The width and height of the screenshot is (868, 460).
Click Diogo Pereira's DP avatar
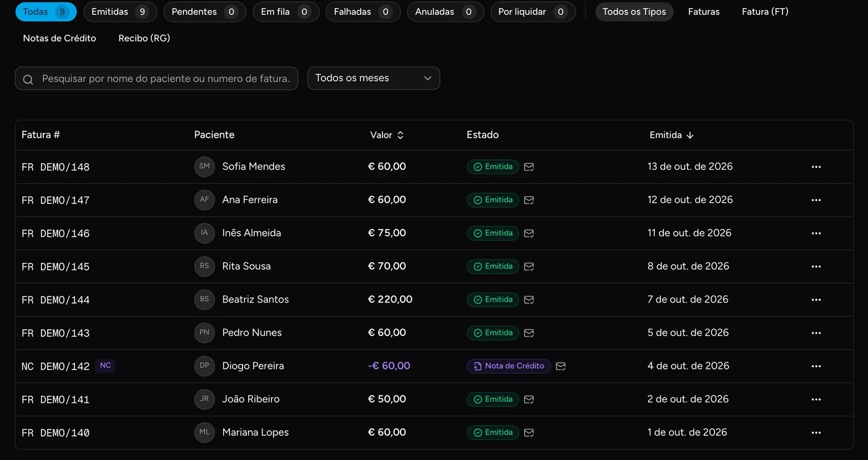205,366
